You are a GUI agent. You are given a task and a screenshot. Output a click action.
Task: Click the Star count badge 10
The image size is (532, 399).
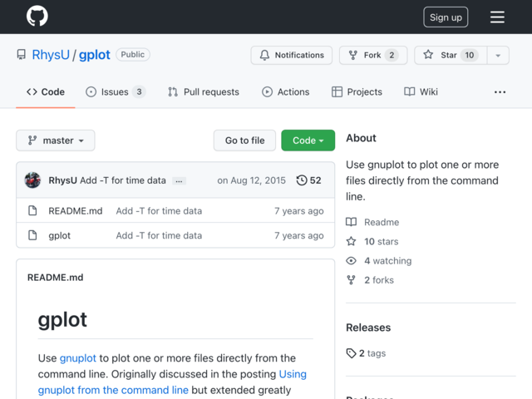pos(470,55)
